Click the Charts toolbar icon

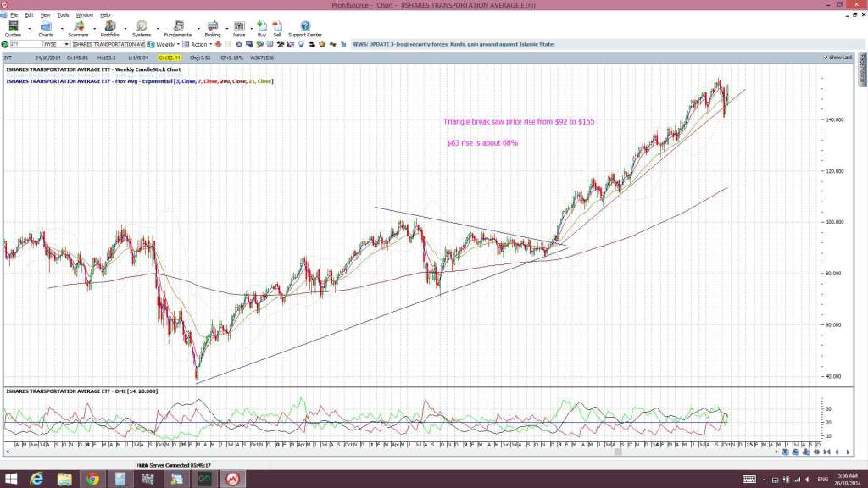pos(46,29)
